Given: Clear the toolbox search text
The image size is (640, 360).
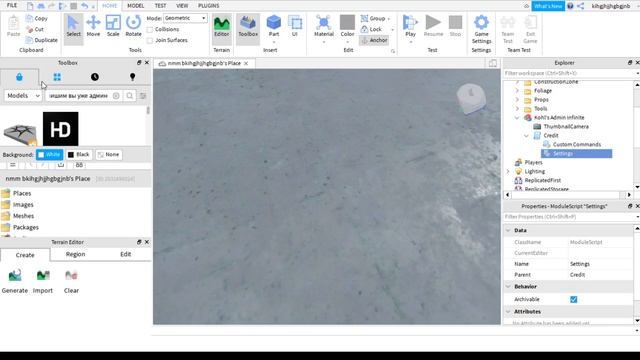Looking at the screenshot, I should [116, 96].
